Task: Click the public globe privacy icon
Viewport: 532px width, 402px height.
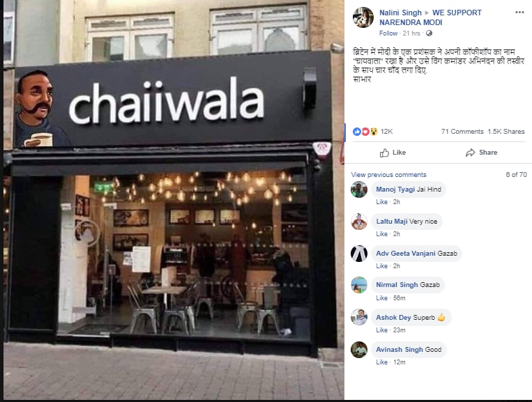Action: (x=429, y=33)
